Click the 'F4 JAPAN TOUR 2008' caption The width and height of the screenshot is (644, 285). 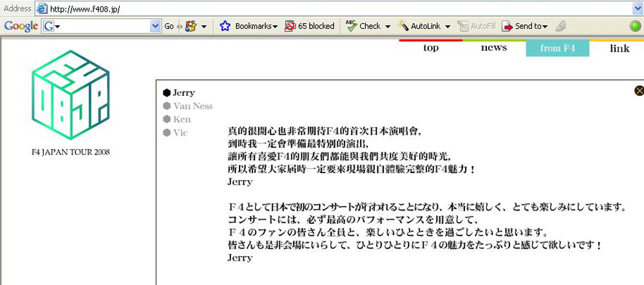pyautogui.click(x=71, y=152)
